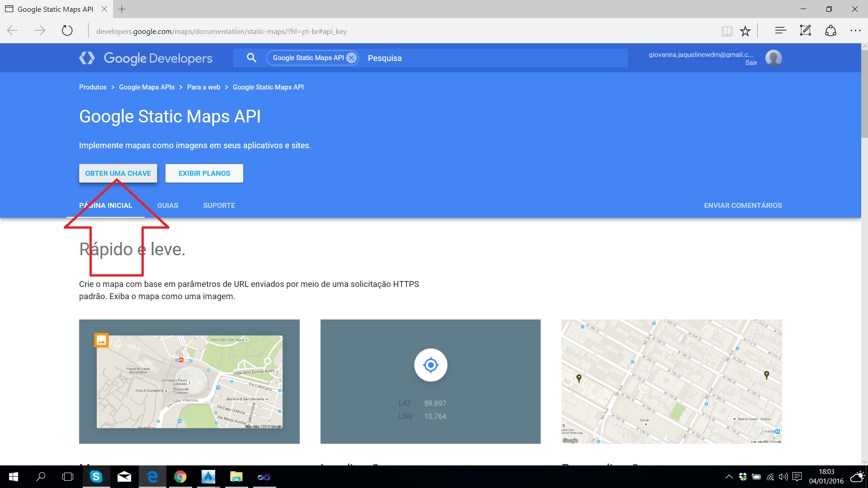Switch to the GUIAS tab
This screenshot has height=488, width=868.
[167, 206]
